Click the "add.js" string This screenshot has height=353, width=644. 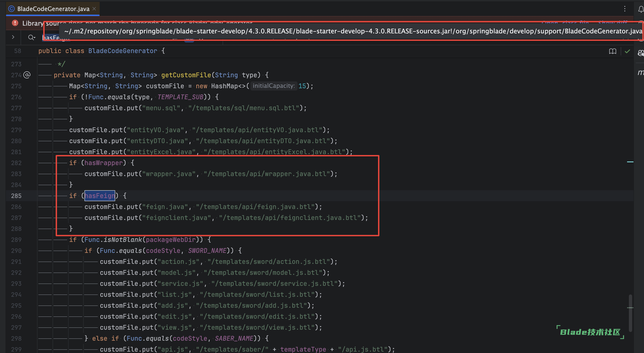173,306
